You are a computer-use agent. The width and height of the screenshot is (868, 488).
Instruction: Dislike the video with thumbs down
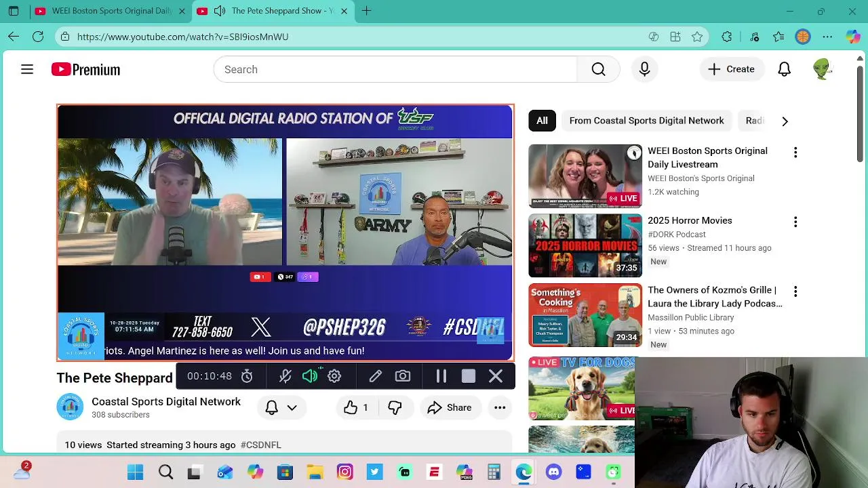[395, 407]
